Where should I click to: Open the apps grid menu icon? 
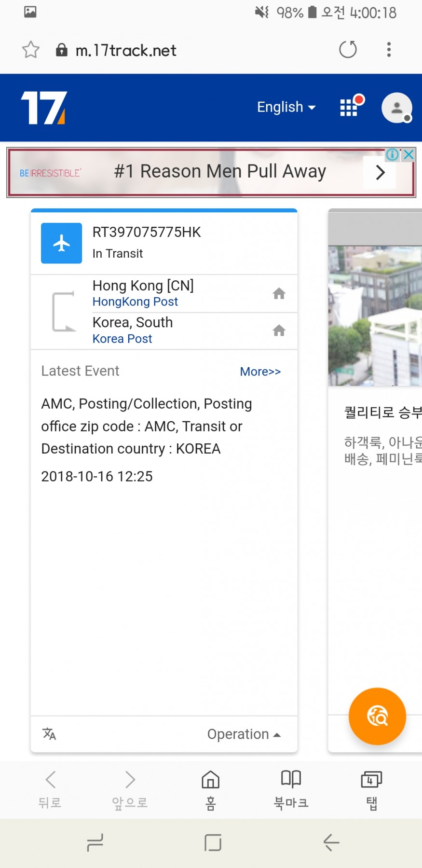click(x=349, y=107)
